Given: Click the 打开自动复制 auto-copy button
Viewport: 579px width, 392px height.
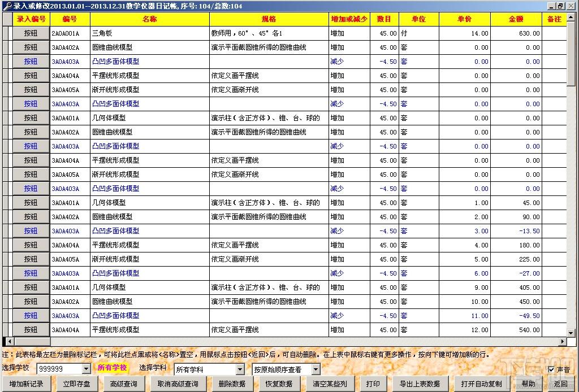Looking at the screenshot, I should click(x=482, y=384).
